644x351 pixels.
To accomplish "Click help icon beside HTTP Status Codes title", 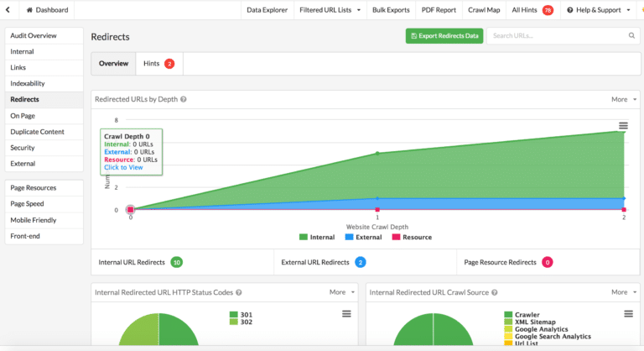I will click(239, 292).
